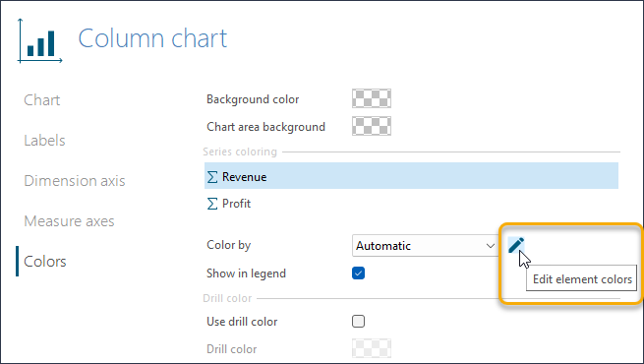Image resolution: width=644 pixels, height=364 pixels.
Task: Open the Measure axes section
Action: [x=69, y=221]
